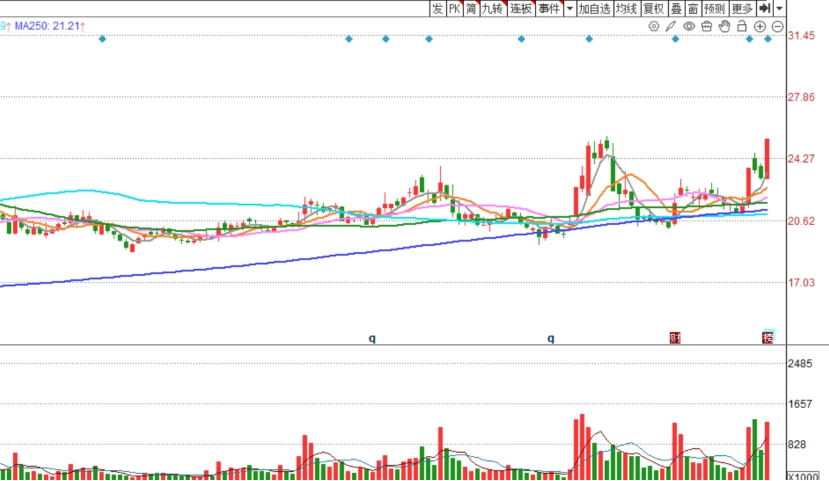Select the hand pan tool icon

724,26
